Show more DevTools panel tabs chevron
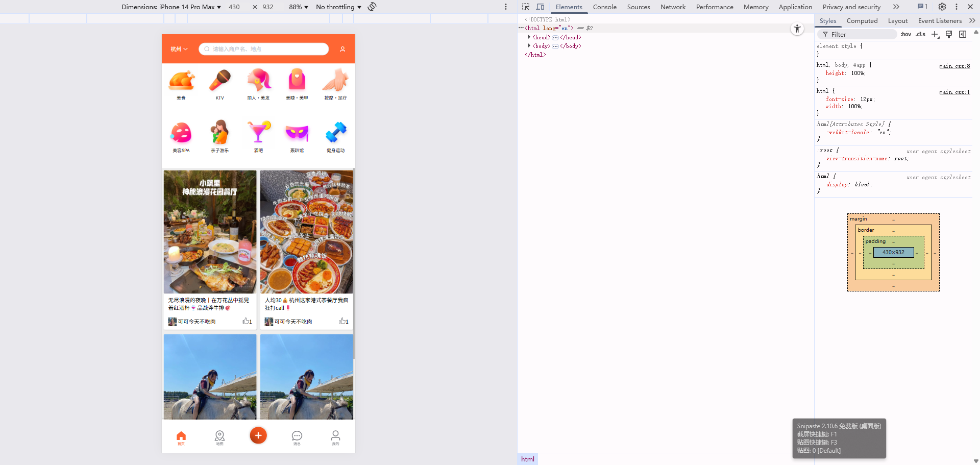This screenshot has height=465, width=980. 896,7
